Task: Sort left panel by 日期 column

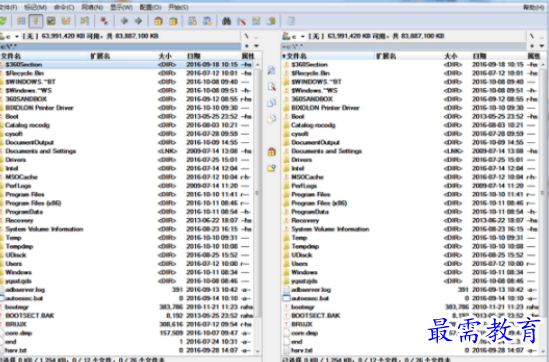Action: 212,56
